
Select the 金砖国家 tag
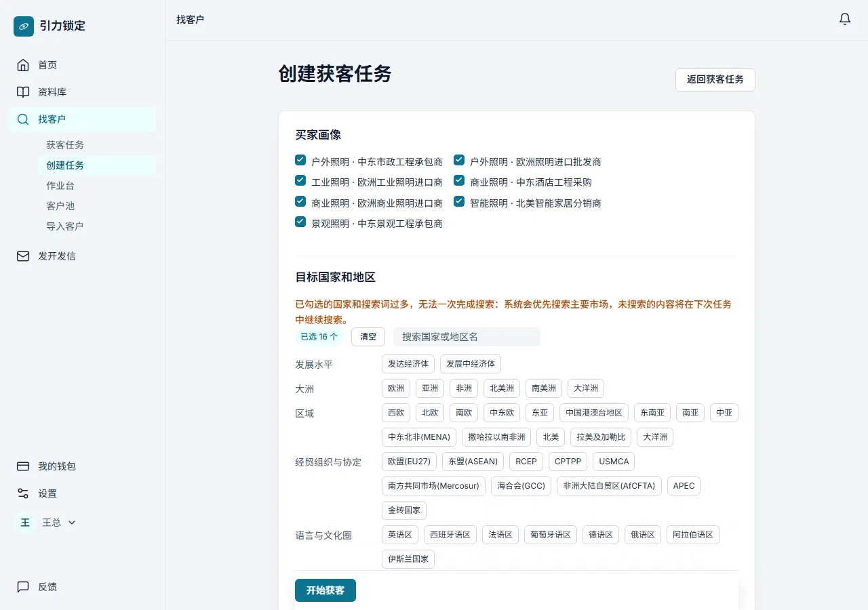[404, 510]
